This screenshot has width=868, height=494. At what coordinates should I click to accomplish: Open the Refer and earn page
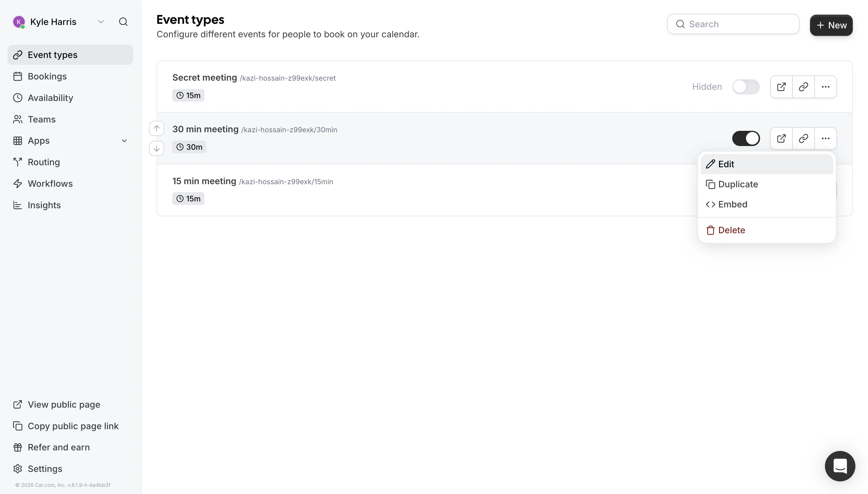click(58, 447)
